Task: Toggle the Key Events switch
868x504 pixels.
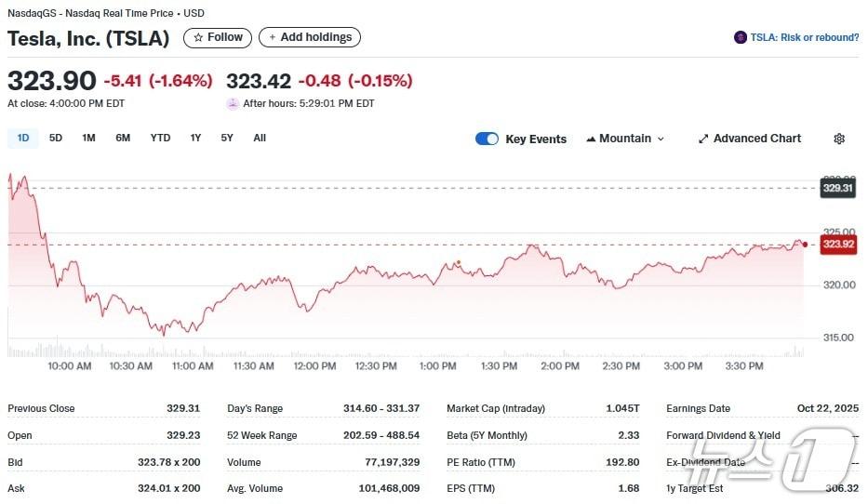Action: (x=487, y=139)
